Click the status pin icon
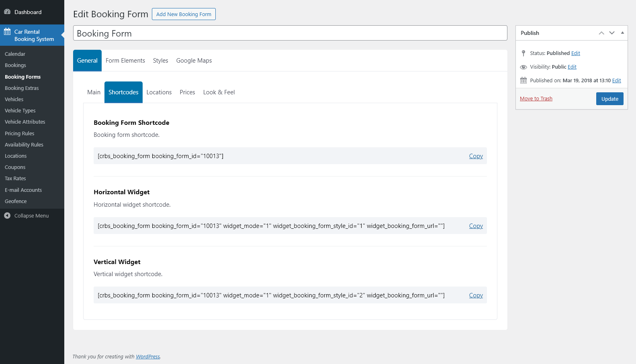 [523, 53]
